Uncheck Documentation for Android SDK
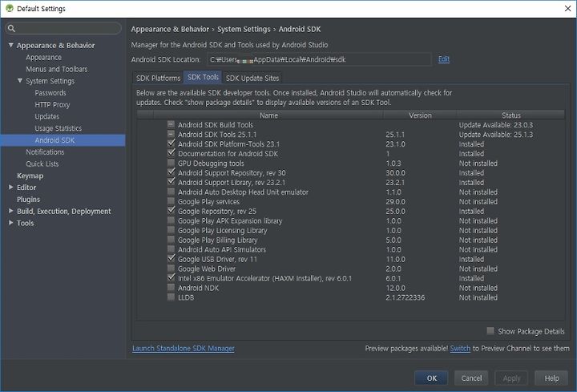 tap(171, 153)
